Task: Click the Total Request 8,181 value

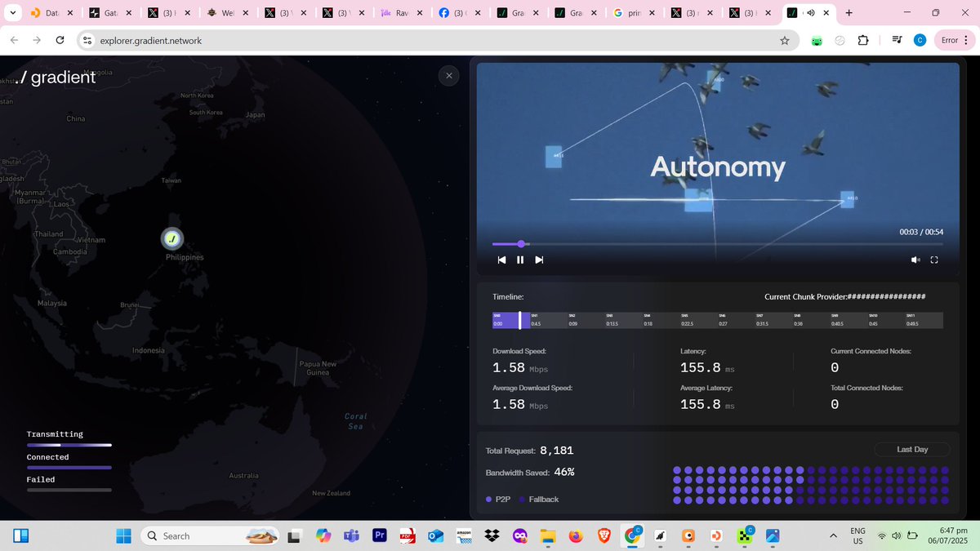Action: [x=557, y=450]
